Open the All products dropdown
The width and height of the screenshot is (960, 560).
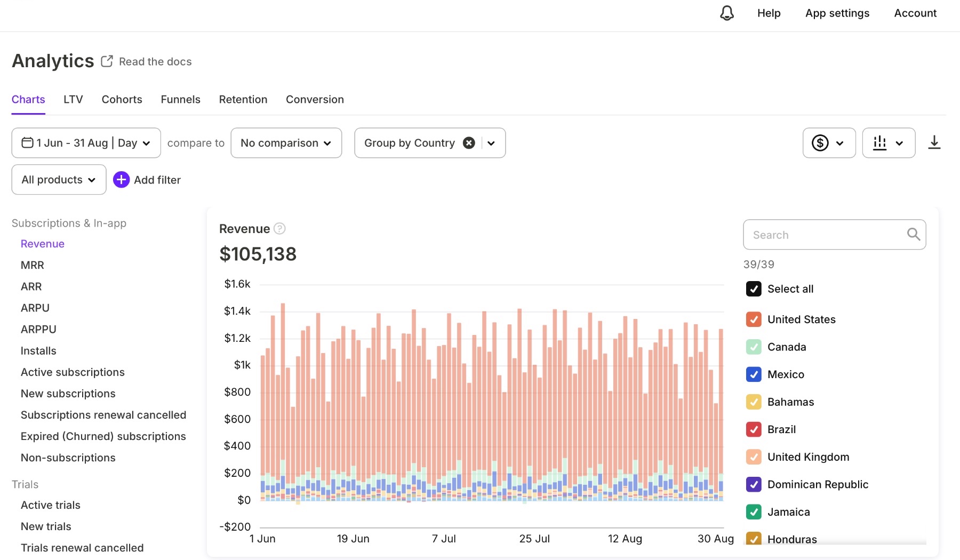coord(59,180)
